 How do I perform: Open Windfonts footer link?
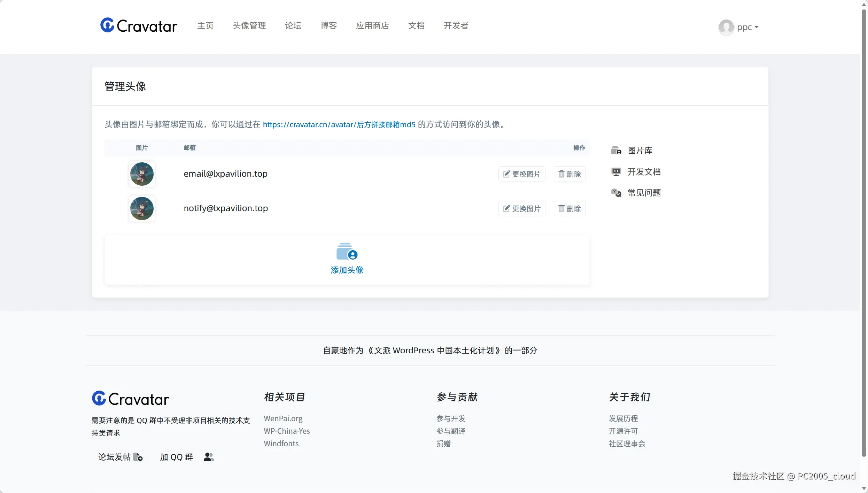281,444
